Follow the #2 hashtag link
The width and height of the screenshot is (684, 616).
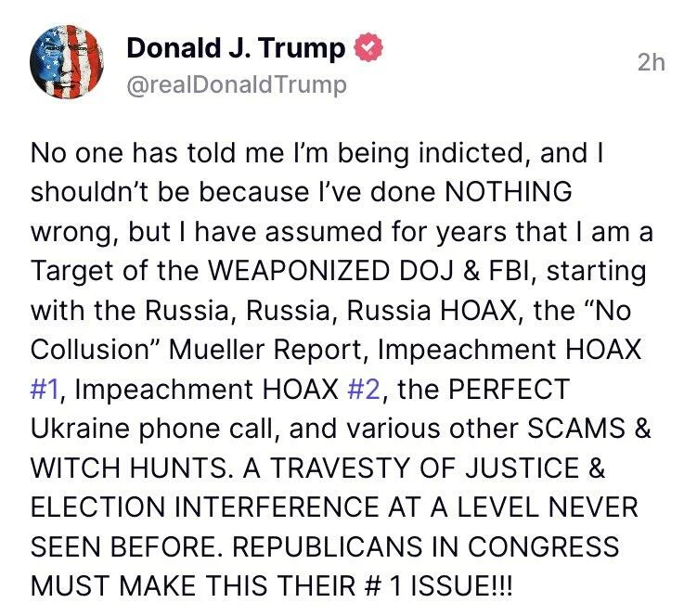364,389
